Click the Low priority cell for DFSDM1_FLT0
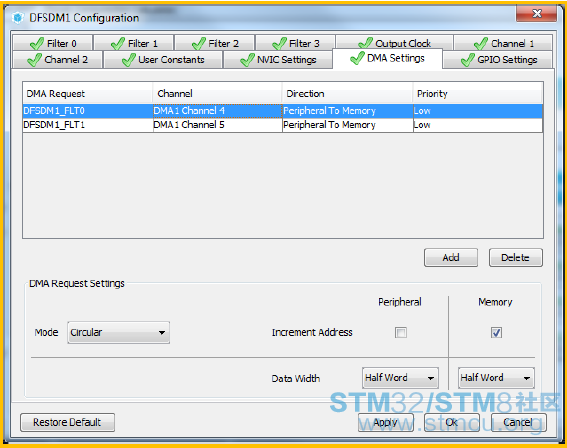This screenshot has height=448, width=567. click(x=478, y=111)
